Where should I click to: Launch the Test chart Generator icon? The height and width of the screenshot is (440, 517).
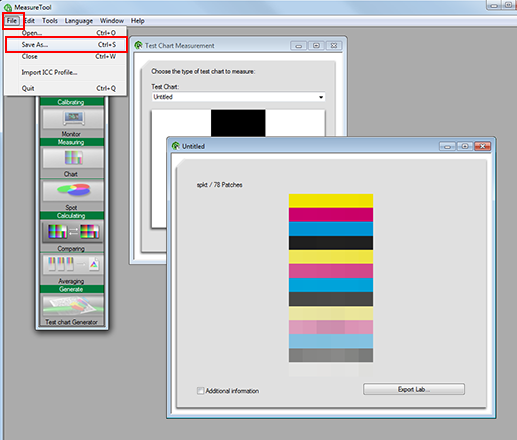[x=72, y=305]
